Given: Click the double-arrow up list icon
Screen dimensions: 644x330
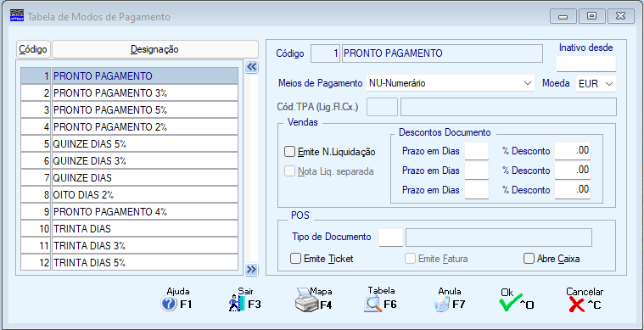Looking at the screenshot, I should pyautogui.click(x=251, y=67).
